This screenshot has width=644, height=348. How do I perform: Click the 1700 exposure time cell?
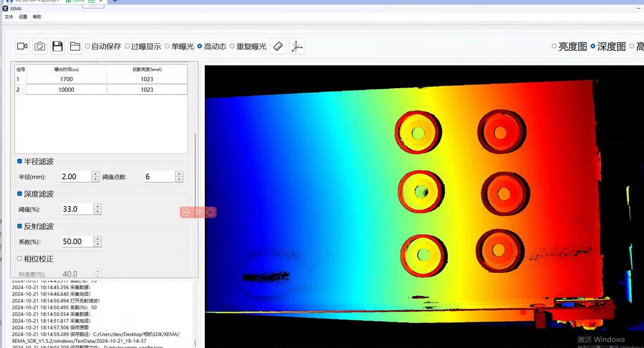tap(66, 79)
